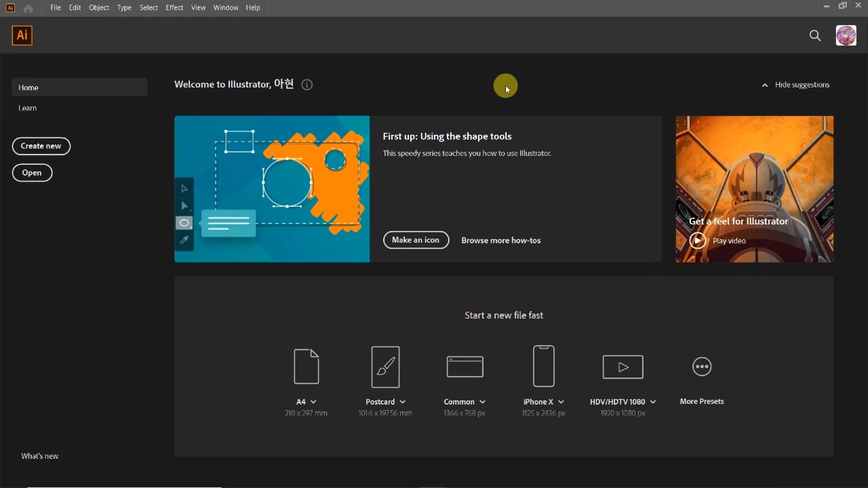Open the user profile avatar
The image size is (868, 488).
(x=846, y=36)
